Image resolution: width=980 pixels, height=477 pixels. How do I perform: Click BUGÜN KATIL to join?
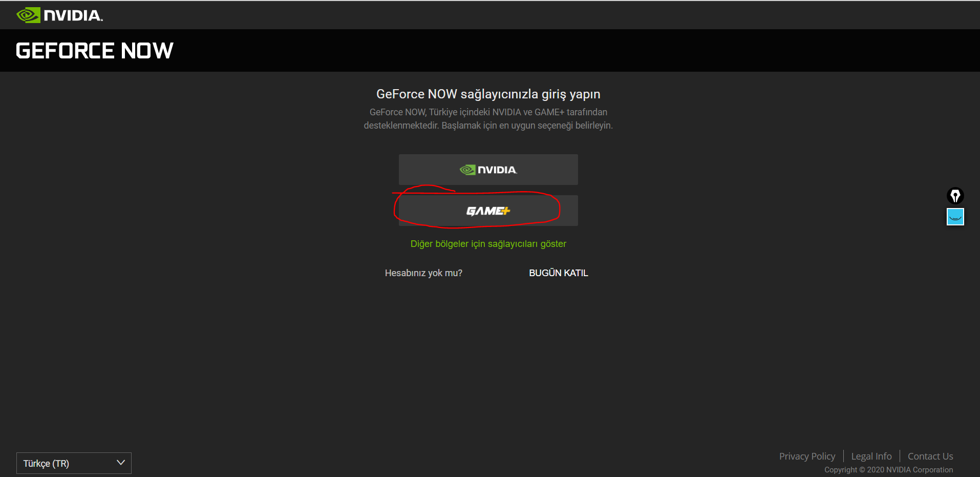pyautogui.click(x=558, y=273)
